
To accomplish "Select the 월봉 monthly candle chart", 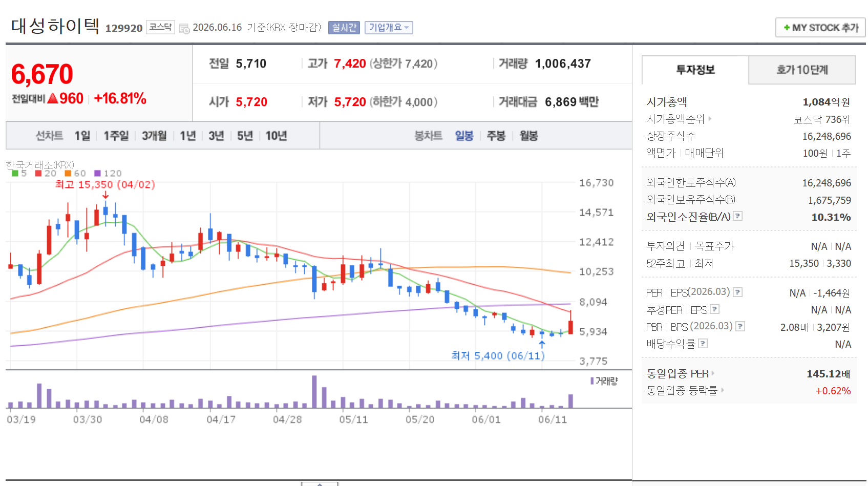I will click(528, 136).
